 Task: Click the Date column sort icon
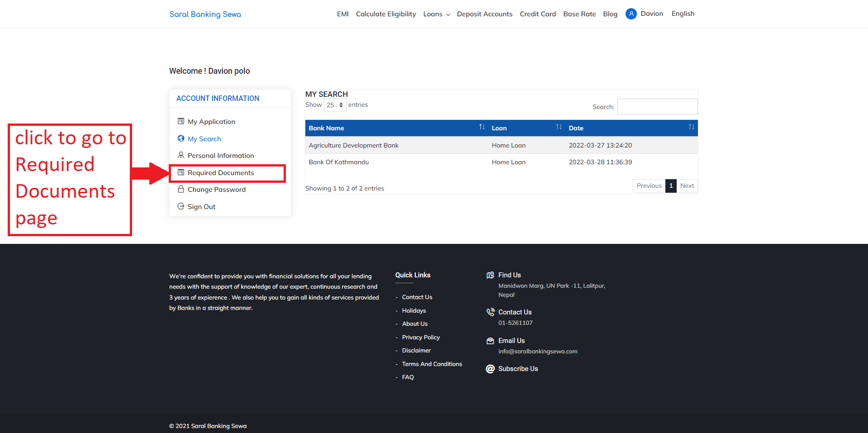coord(691,127)
